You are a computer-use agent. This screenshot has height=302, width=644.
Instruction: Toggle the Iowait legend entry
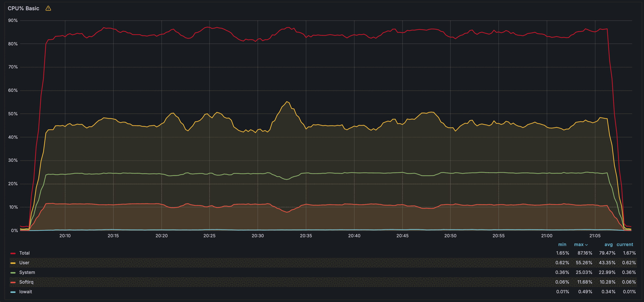(25, 292)
